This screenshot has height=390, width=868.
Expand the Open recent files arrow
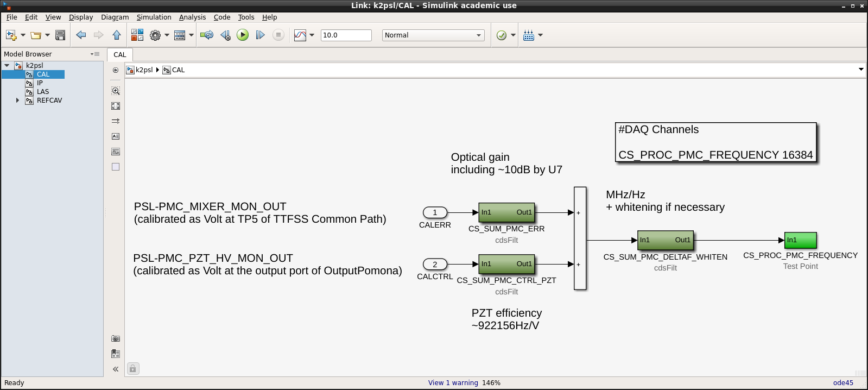tap(48, 35)
